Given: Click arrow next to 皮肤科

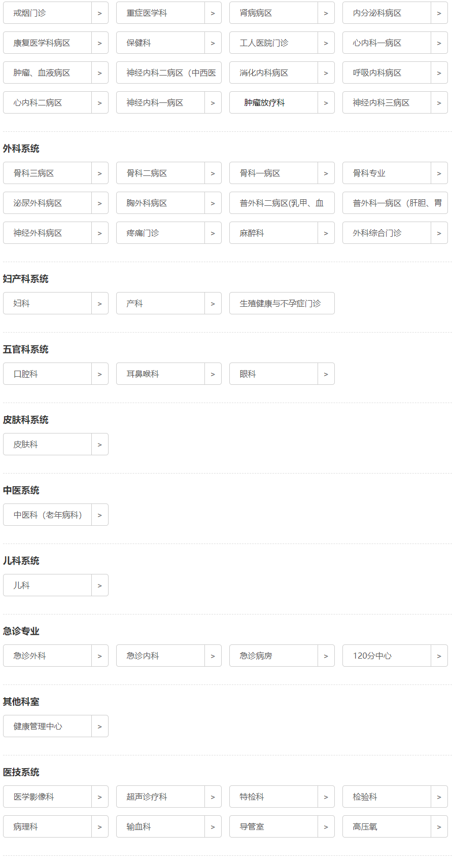Looking at the screenshot, I should click(99, 445).
